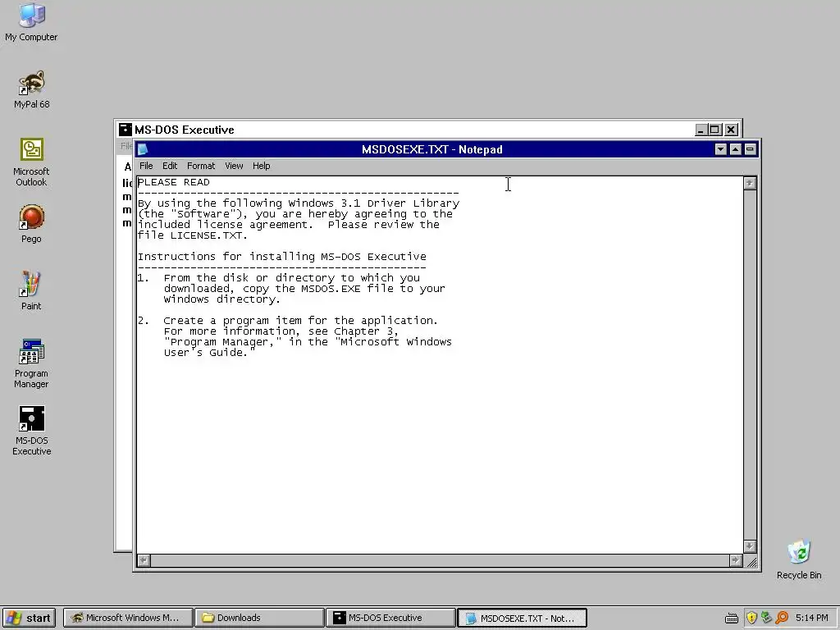Select the Paint desktop shortcut
Screen dimensions: 840x630
31,291
